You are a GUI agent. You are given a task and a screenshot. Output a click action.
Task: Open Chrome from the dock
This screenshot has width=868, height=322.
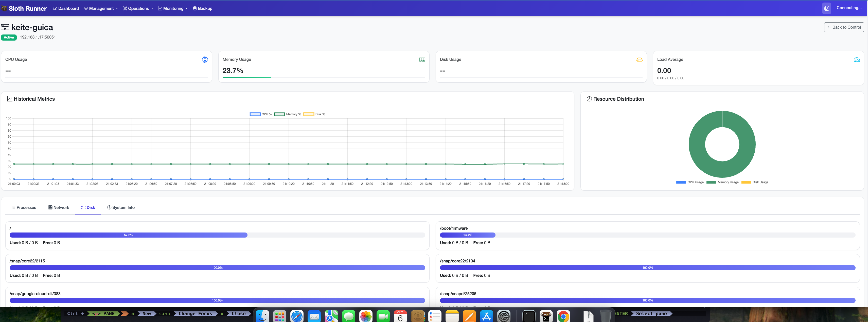coord(563,316)
